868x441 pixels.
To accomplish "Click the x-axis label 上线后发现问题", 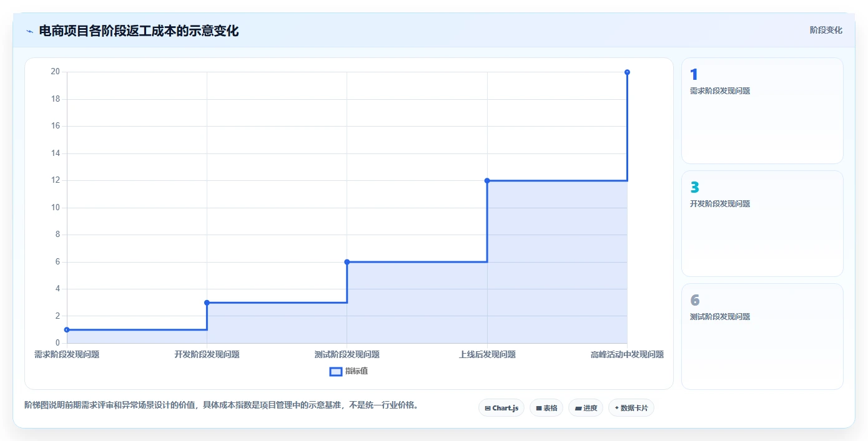I will 487,354.
